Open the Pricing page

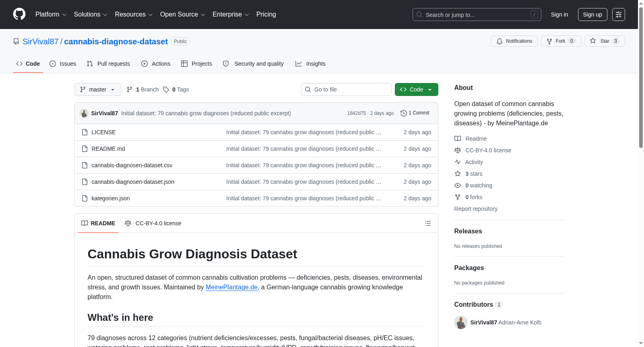pyautogui.click(x=266, y=15)
